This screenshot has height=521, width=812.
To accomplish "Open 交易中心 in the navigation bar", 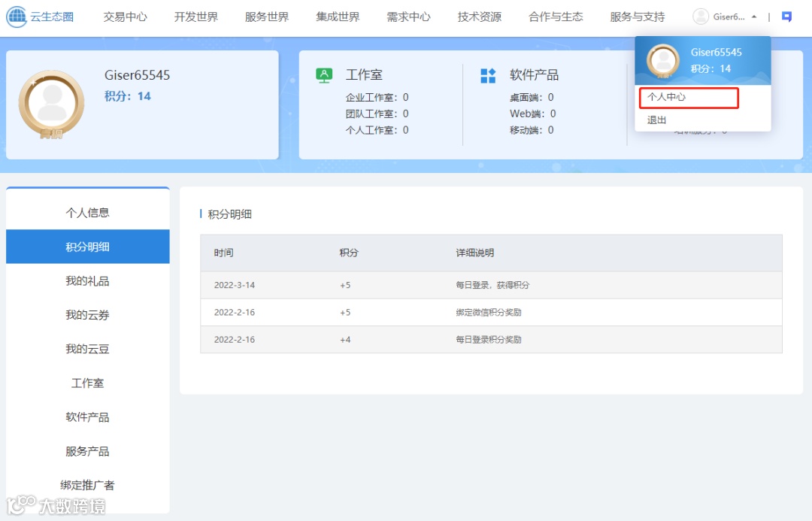I will coord(125,17).
